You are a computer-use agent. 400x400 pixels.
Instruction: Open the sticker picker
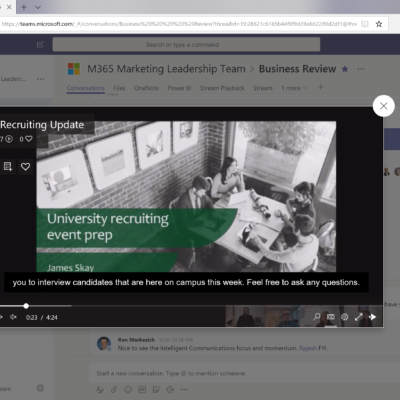tap(156, 389)
